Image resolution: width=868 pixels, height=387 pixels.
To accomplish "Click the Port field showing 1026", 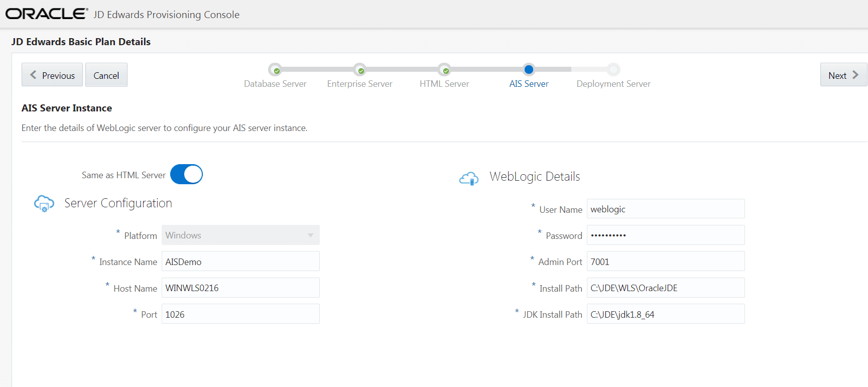I will [240, 314].
